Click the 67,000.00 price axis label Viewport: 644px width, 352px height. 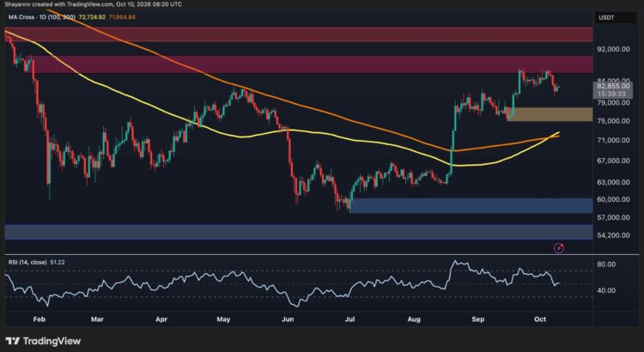tap(614, 161)
